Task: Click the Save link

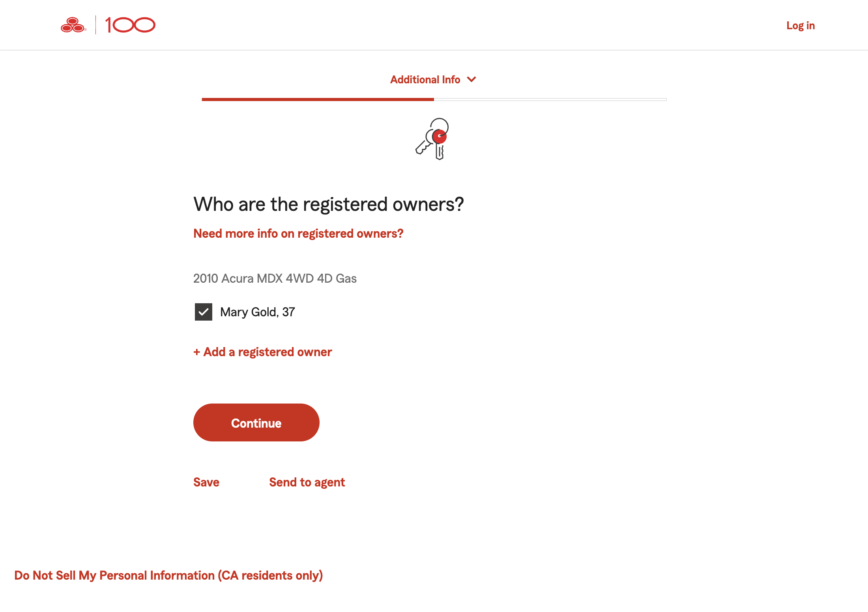Action: click(206, 482)
